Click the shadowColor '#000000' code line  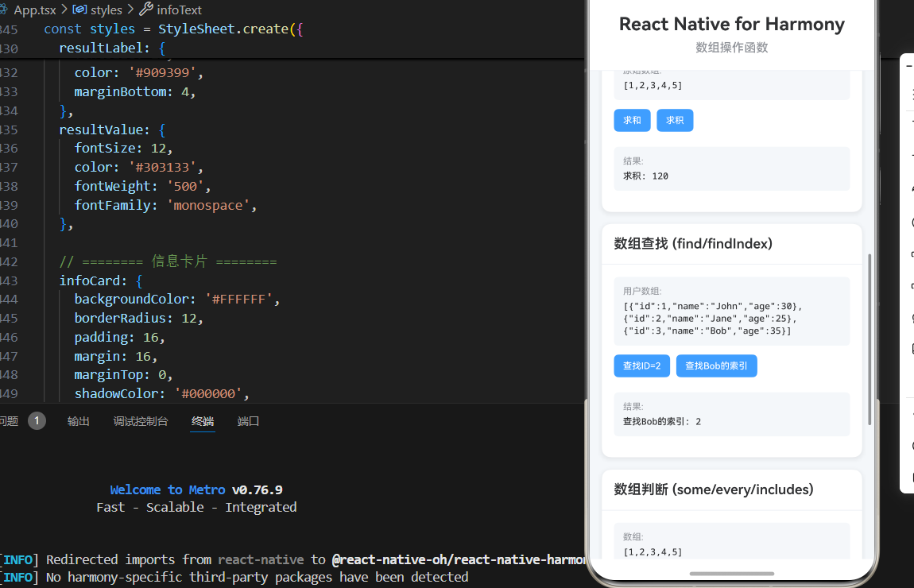pos(162,393)
